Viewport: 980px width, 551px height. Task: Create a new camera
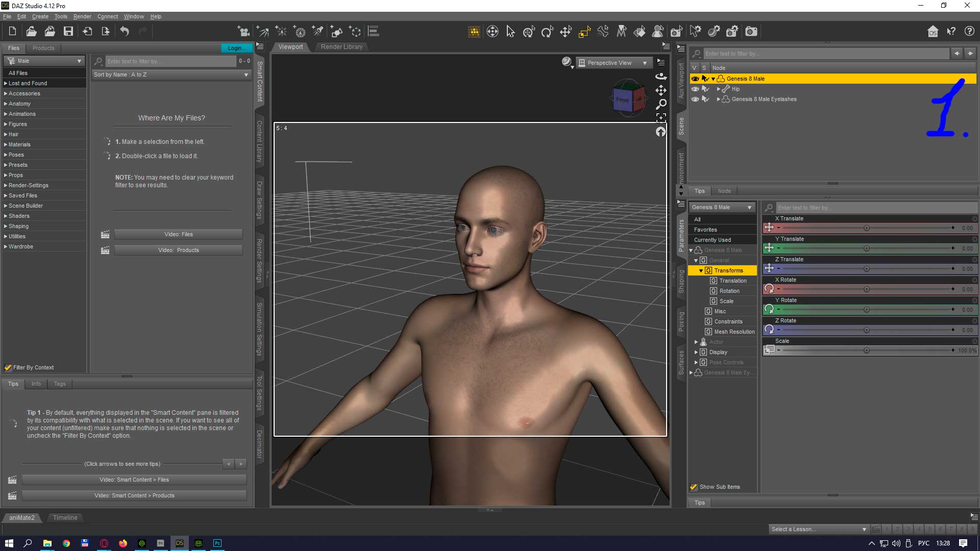pos(243,32)
